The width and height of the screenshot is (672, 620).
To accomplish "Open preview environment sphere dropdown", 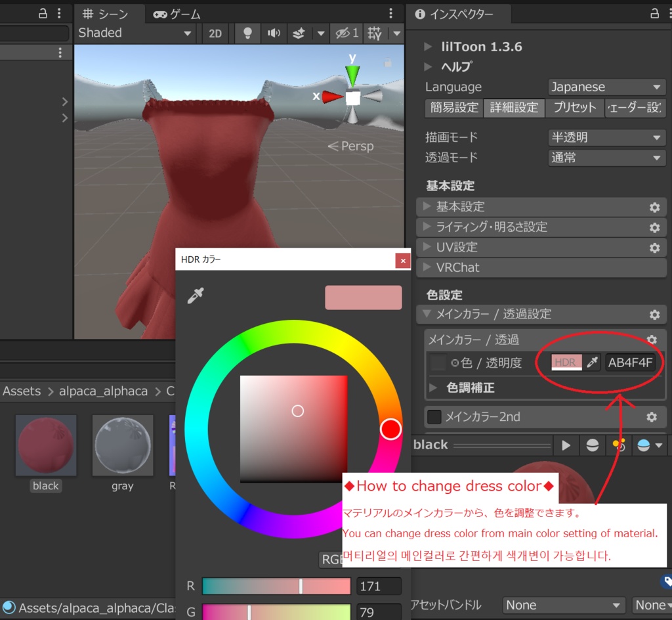I will coord(649,445).
